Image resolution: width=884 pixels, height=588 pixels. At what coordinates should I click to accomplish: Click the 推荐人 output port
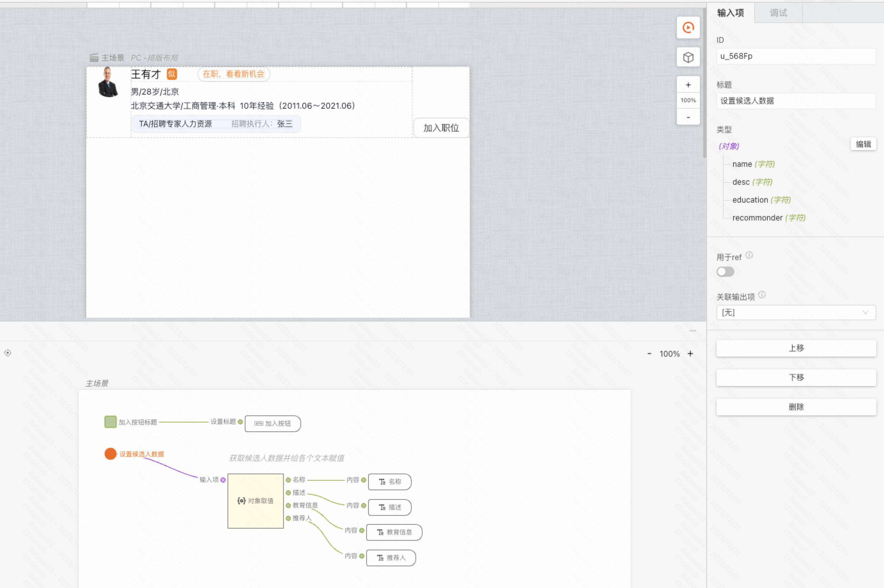coord(288,518)
